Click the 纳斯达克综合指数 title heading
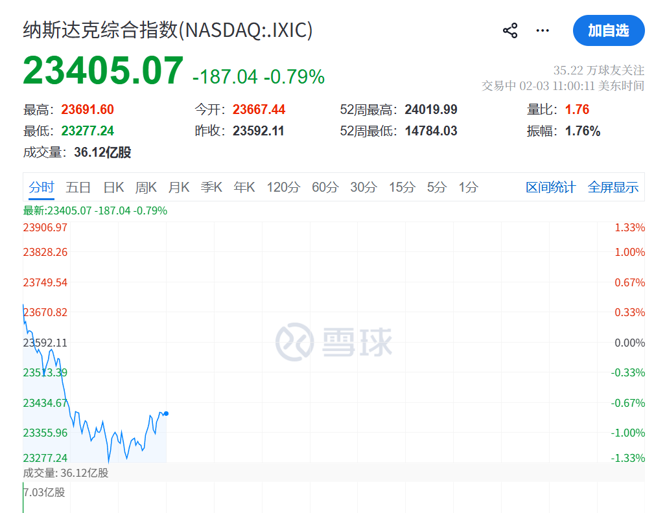This screenshot has height=513, width=667. click(x=168, y=30)
